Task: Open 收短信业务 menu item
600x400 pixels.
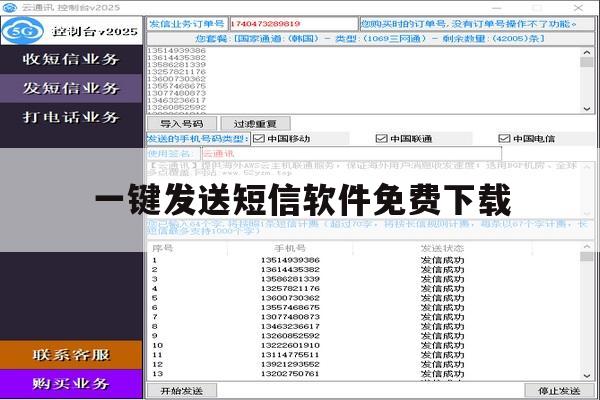Action: pyautogui.click(x=71, y=59)
